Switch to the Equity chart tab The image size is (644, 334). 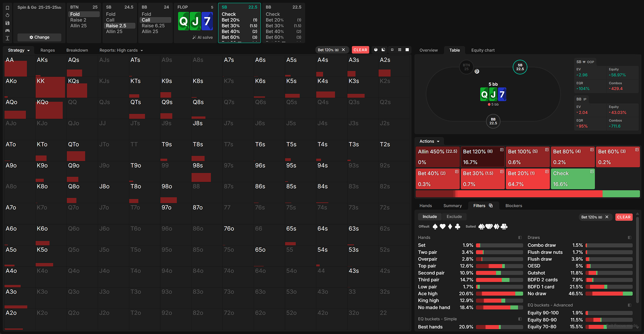point(483,50)
